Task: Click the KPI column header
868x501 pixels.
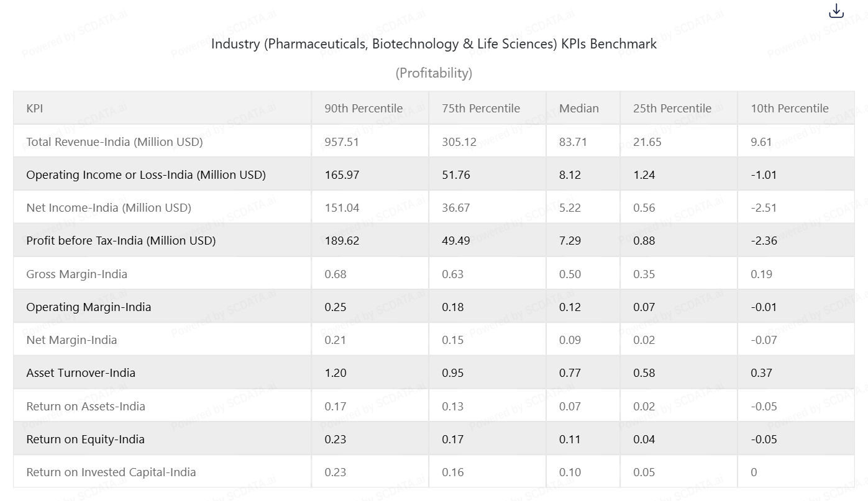Action: coord(35,109)
